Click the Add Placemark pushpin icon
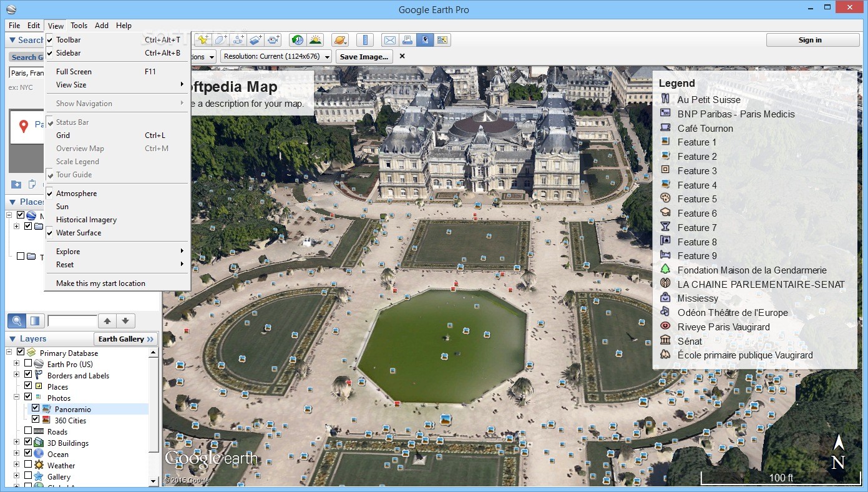 point(203,40)
